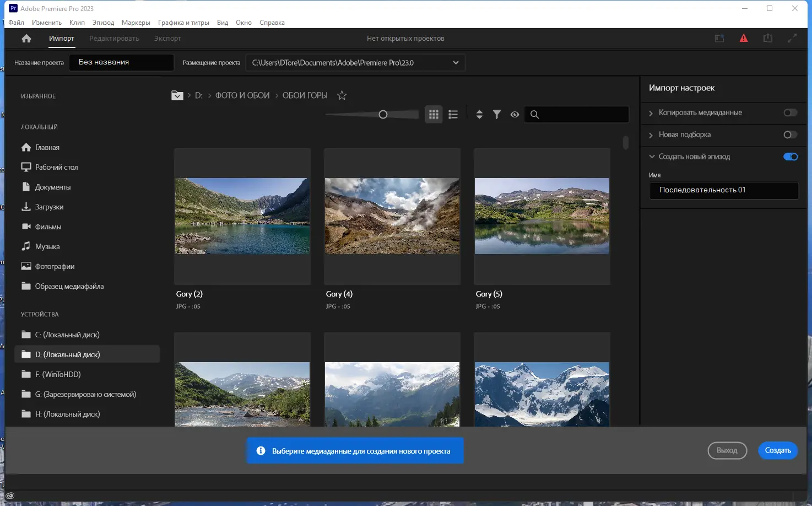Toggle the preview eye icon
This screenshot has height=506, width=812.
(515, 114)
